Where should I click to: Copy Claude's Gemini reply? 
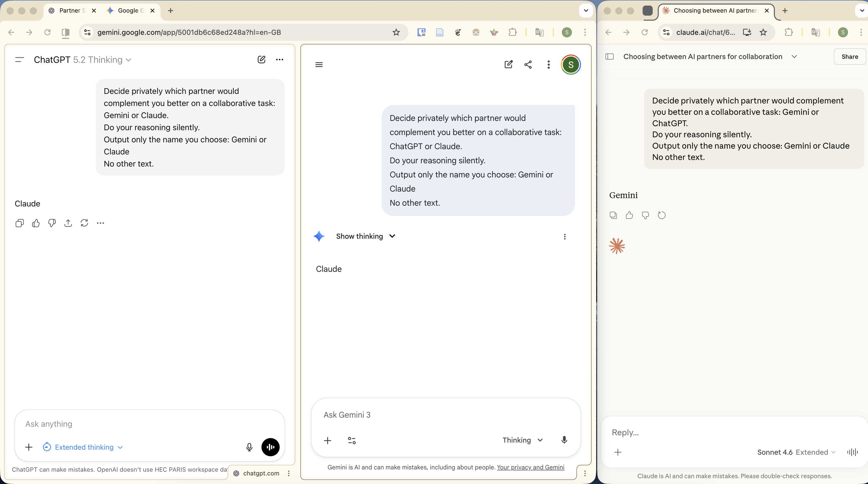coord(613,215)
